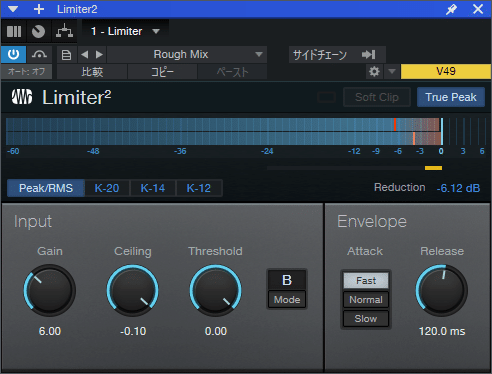Screen dimensions: 492x374
Task: Click the Gain knob
Action: [50, 290]
